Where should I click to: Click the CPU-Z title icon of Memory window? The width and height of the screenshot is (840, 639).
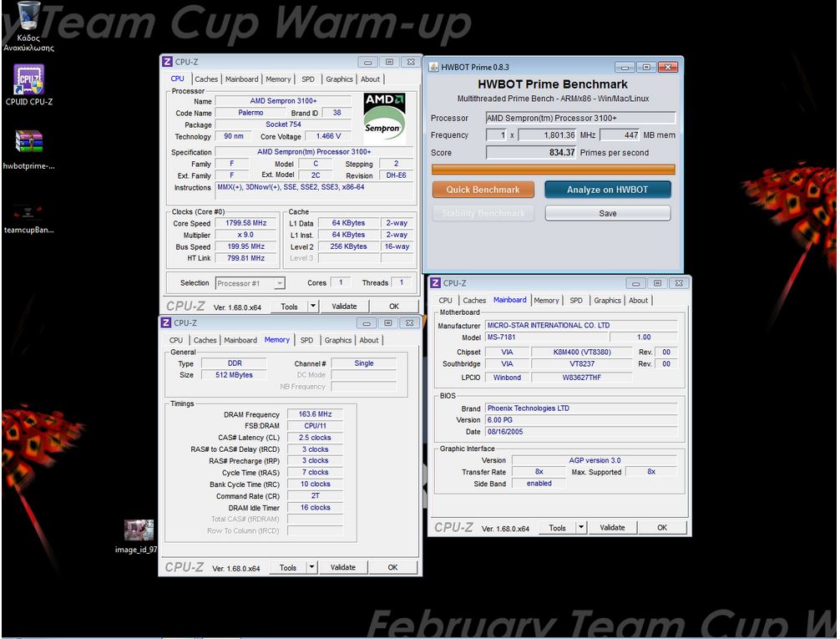166,322
